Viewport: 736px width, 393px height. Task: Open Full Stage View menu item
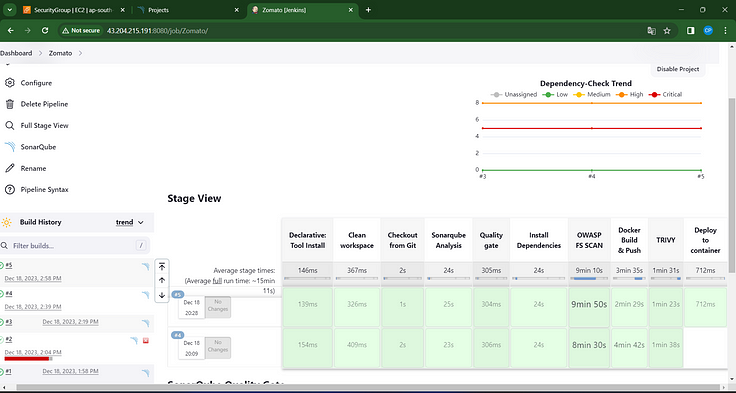click(x=45, y=125)
